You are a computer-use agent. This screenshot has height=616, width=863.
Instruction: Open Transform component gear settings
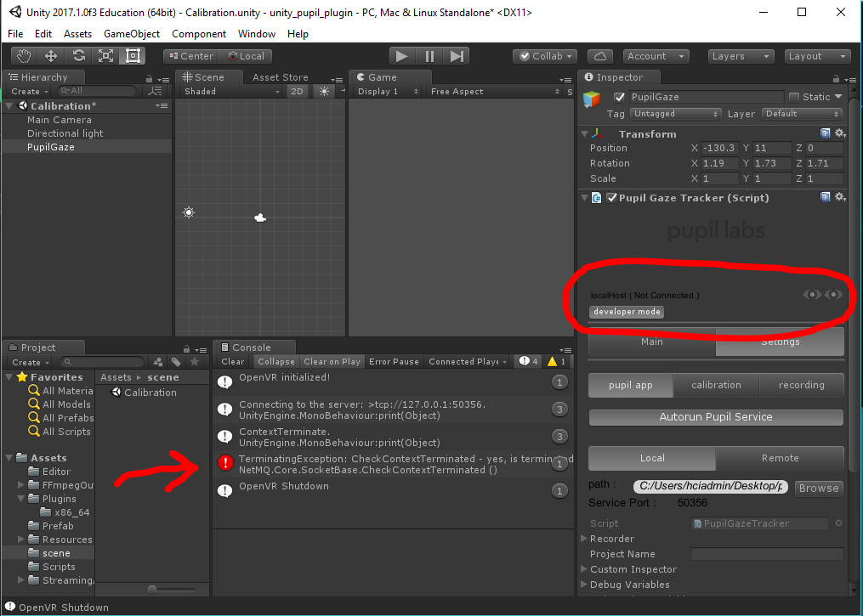click(x=840, y=133)
